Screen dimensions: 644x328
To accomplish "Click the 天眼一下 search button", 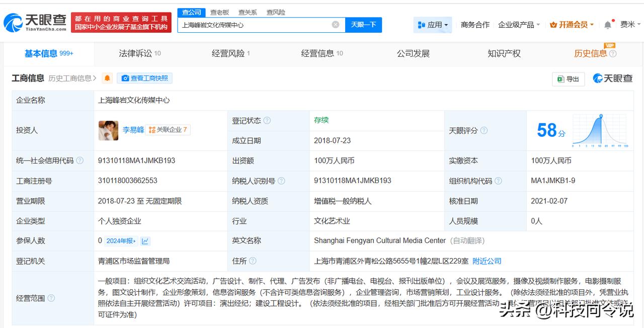I will (363, 25).
